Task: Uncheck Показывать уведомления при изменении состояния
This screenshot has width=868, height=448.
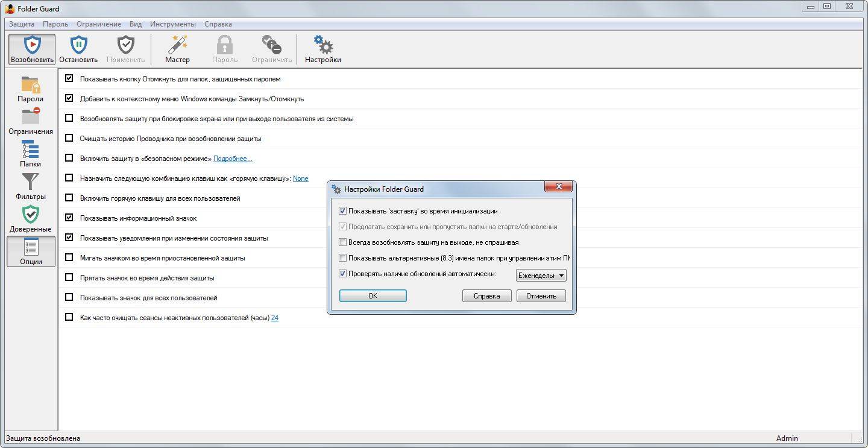Action: click(69, 238)
